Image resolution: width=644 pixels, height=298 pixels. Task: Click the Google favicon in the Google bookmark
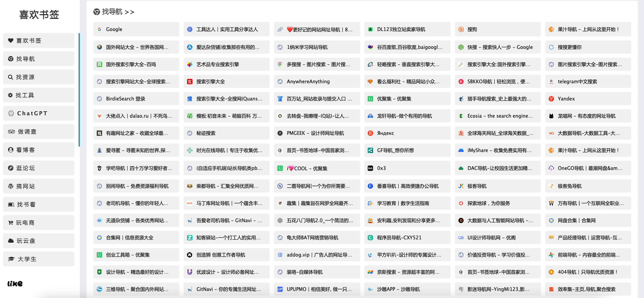point(99,29)
